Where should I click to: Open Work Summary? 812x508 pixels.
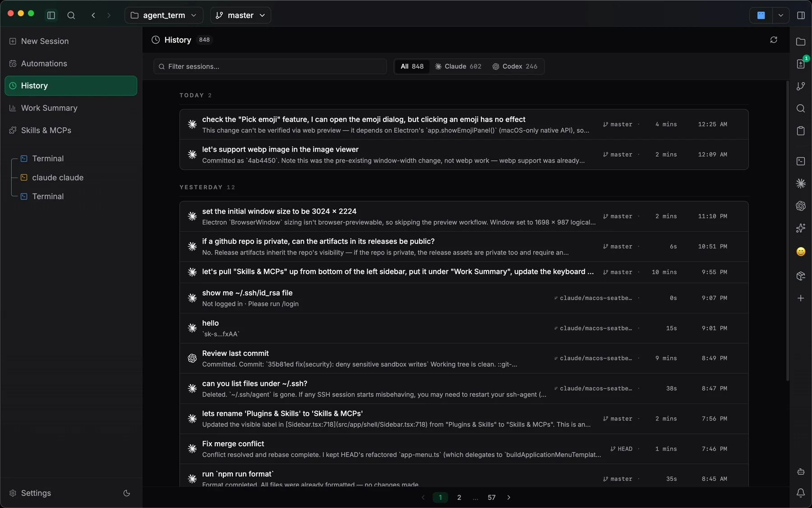tap(71, 108)
